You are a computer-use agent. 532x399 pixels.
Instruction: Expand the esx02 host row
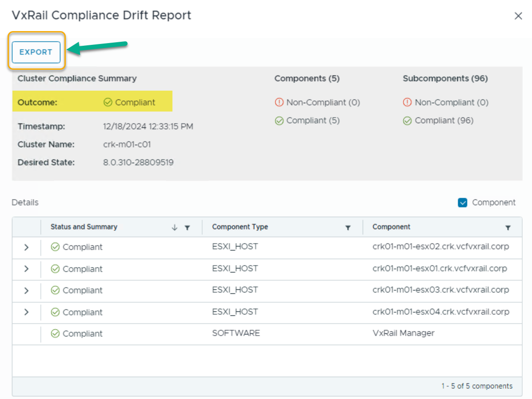(x=26, y=247)
